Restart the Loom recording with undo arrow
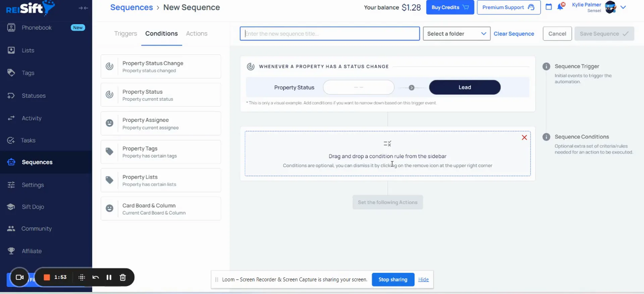This screenshot has height=294, width=644. 96,277
